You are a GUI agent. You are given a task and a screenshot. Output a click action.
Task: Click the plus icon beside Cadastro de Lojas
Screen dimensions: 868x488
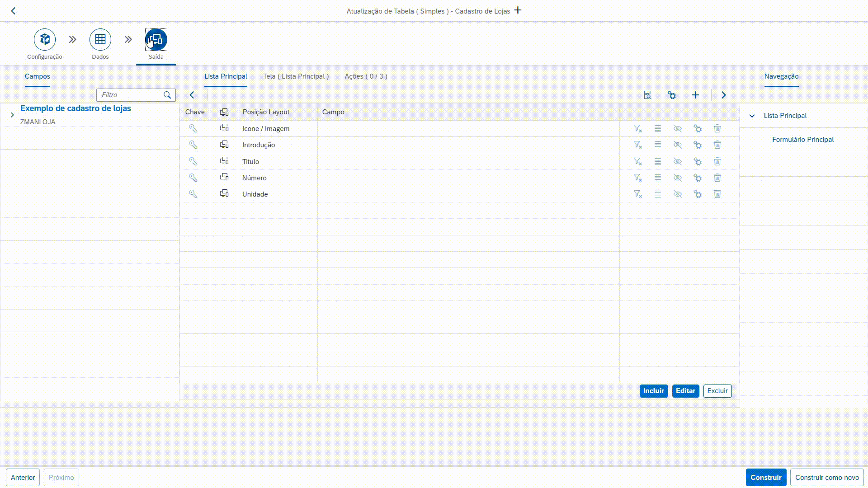518,10
